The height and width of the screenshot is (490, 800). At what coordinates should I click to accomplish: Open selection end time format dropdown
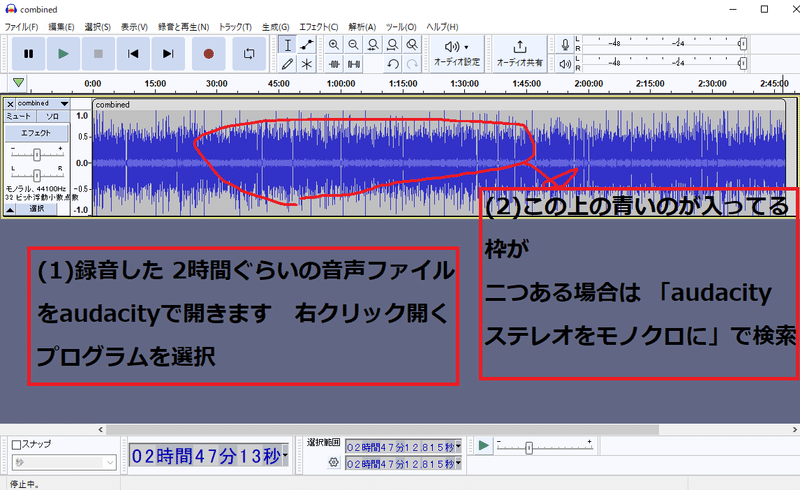click(458, 463)
